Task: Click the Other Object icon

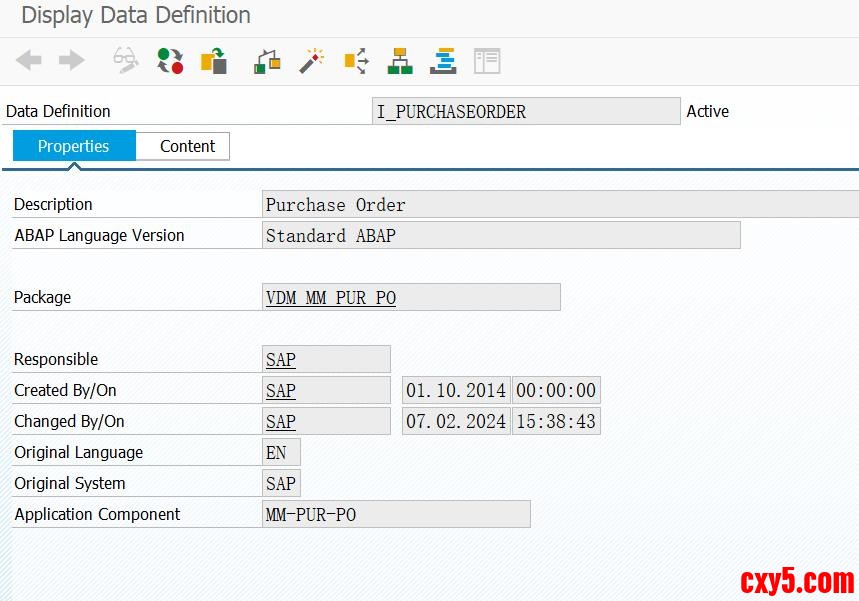Action: click(x=214, y=61)
